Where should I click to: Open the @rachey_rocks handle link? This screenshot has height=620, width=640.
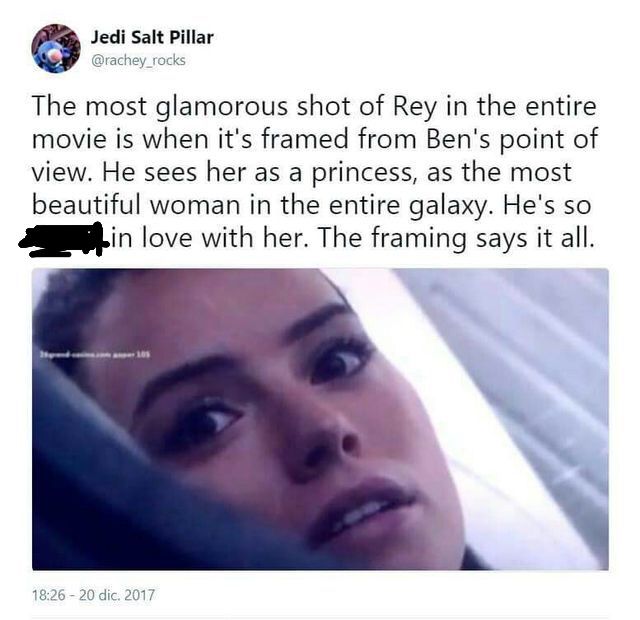coord(138,60)
